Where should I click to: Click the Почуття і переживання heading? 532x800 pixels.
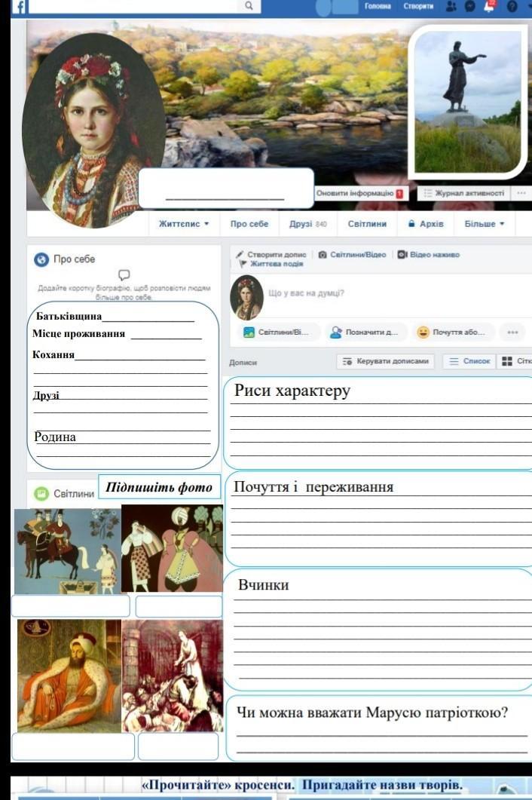pos(313,487)
